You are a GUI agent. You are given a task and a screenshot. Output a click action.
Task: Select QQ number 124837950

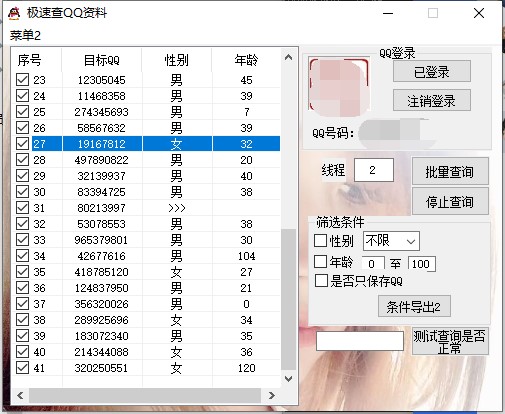click(101, 288)
